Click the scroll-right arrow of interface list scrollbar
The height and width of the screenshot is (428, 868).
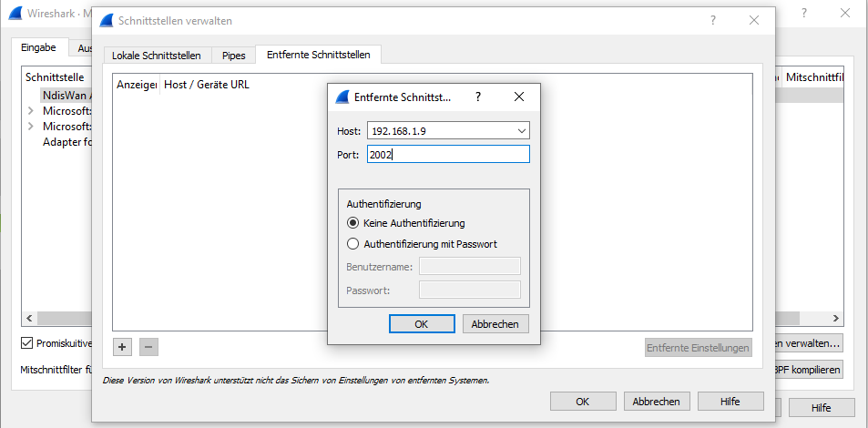(836, 319)
